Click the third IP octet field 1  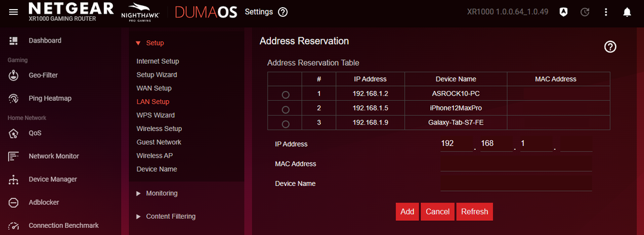pyautogui.click(x=536, y=144)
